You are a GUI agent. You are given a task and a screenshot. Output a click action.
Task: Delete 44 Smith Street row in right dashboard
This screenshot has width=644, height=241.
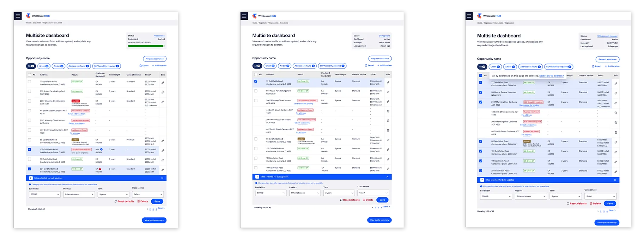tap(616, 113)
